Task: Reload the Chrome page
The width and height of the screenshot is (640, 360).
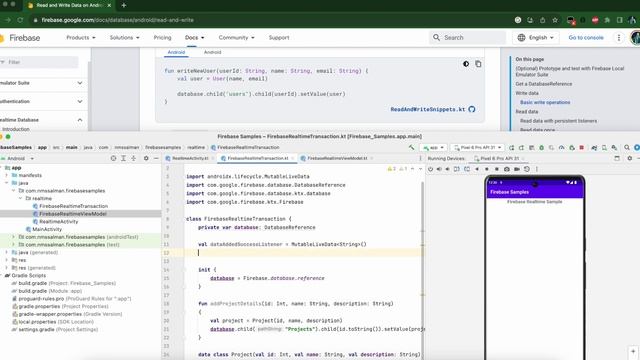Action: 20,20
